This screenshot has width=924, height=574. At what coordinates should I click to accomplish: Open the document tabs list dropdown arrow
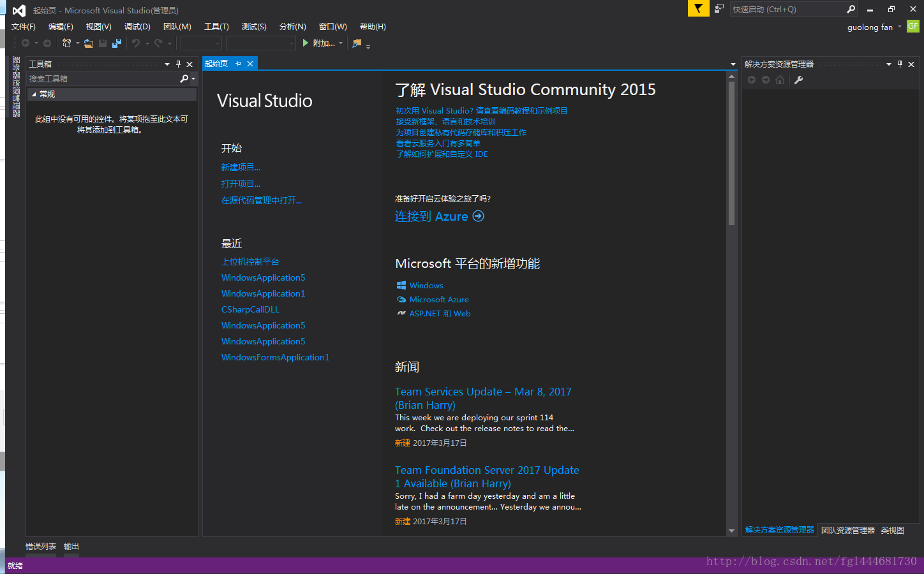[x=733, y=64]
